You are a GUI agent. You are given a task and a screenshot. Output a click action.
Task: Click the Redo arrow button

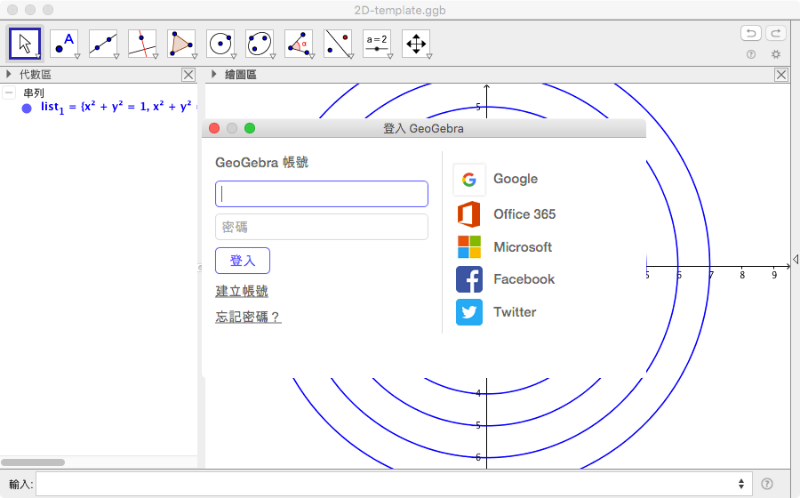pos(776,33)
